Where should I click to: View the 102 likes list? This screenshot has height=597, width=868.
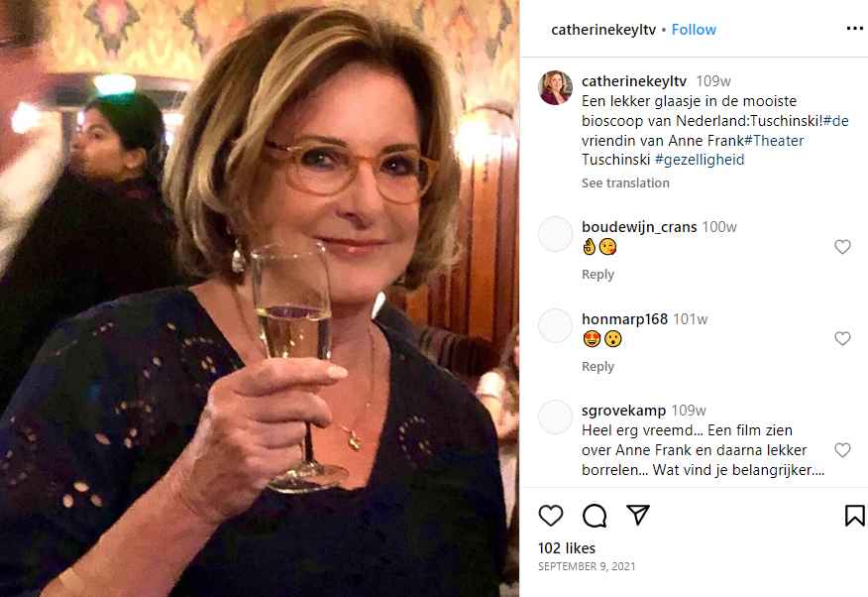tap(567, 547)
